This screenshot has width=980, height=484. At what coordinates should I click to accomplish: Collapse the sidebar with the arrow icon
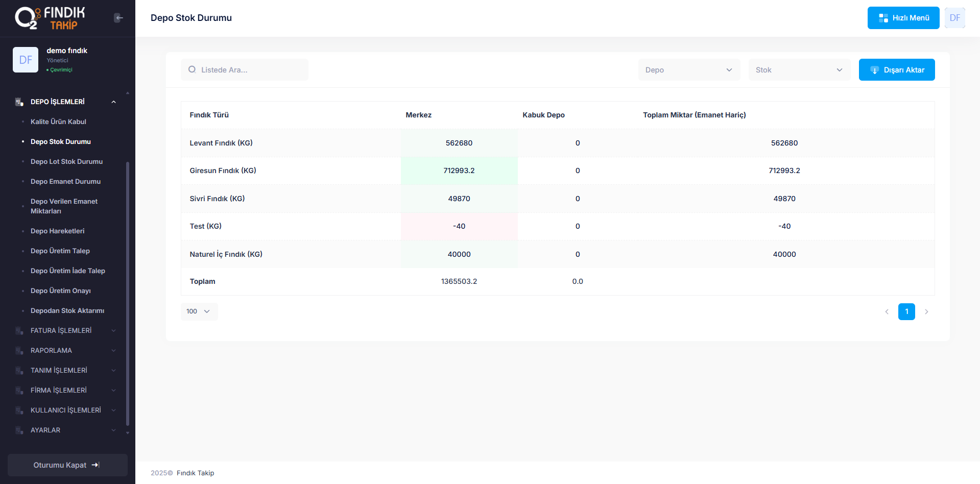point(118,18)
